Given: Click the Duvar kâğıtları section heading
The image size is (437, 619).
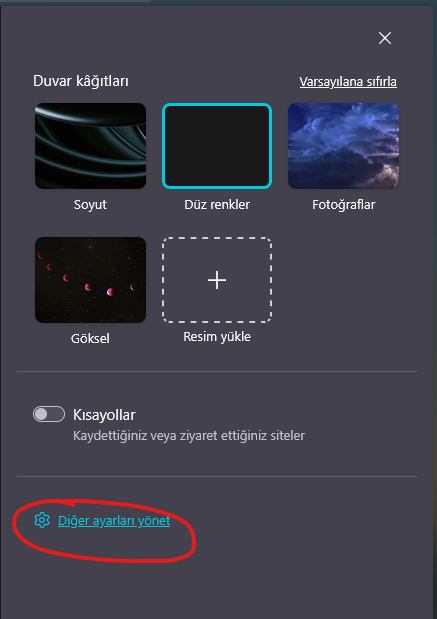Looking at the screenshot, I should pyautogui.click(x=81, y=81).
